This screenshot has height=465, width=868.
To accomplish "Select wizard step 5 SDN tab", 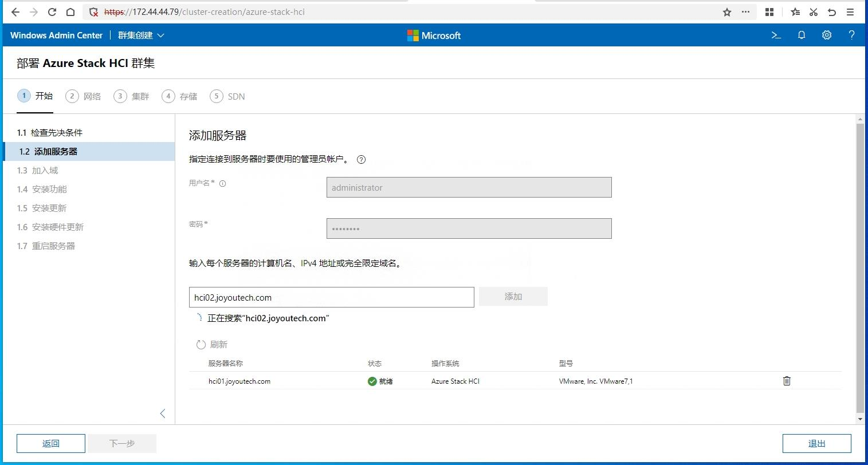I will click(227, 96).
